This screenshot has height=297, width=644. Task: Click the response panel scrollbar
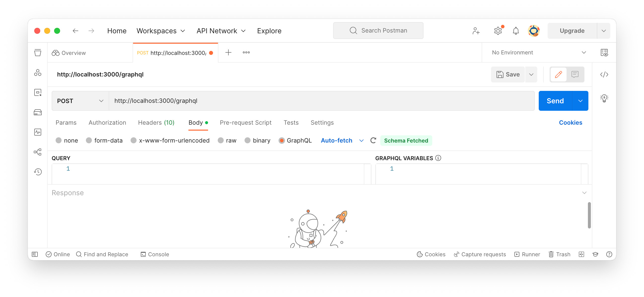pyautogui.click(x=589, y=215)
